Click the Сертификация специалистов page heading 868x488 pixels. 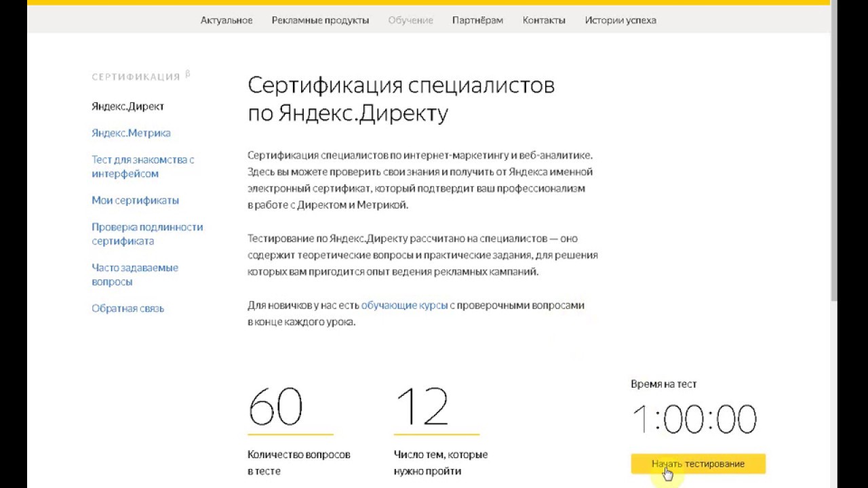click(x=401, y=99)
